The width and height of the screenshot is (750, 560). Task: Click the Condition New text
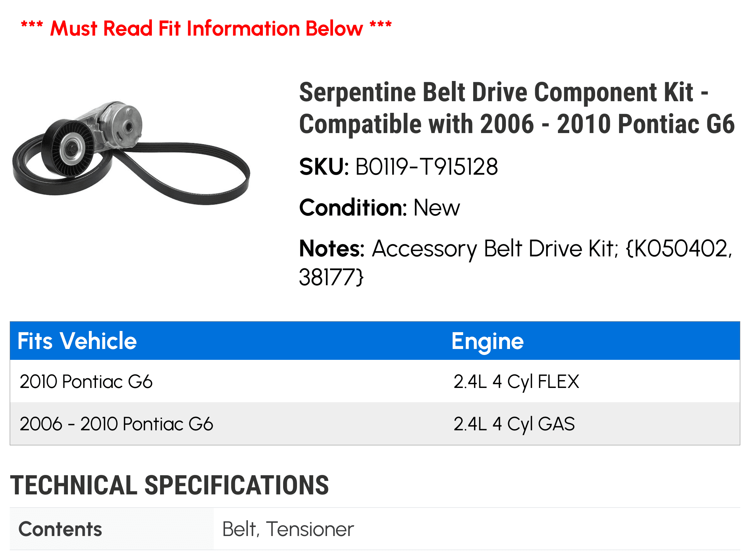(x=379, y=208)
